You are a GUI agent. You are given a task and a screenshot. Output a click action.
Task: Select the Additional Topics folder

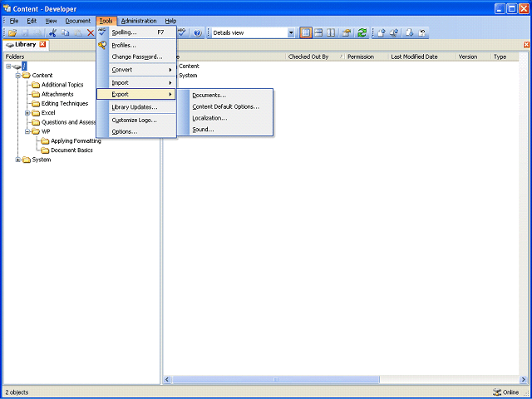pos(62,85)
